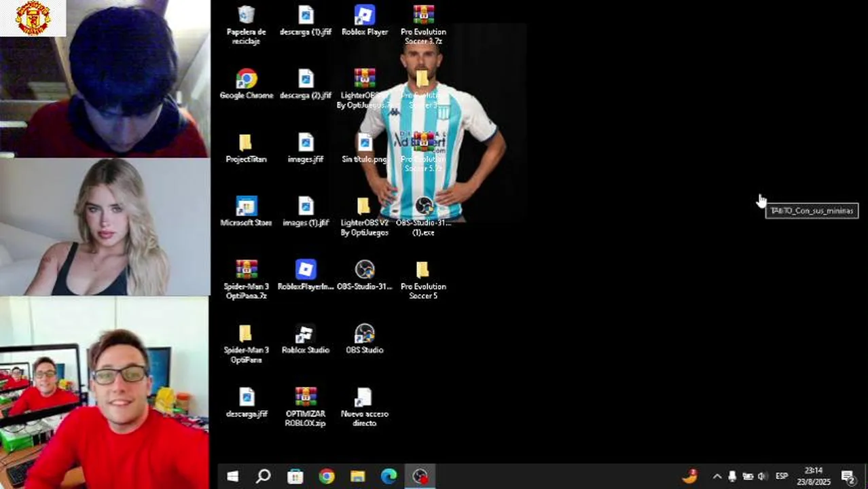The width and height of the screenshot is (868, 489).
Task: Select the OPTIMIZAR ROBLOX.zip archive
Action: (x=306, y=407)
